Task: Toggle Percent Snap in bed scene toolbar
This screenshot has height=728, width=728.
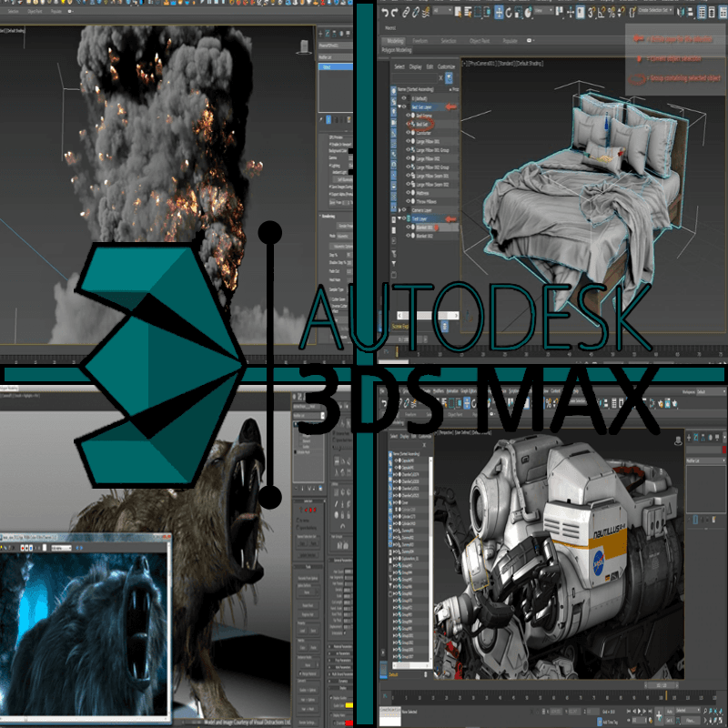Action: coord(612,13)
